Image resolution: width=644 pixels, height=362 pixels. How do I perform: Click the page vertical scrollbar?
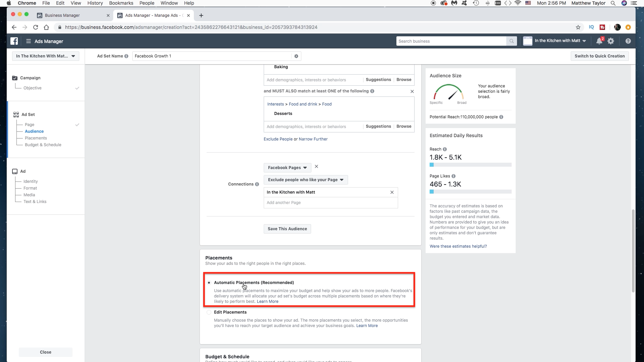(633, 250)
